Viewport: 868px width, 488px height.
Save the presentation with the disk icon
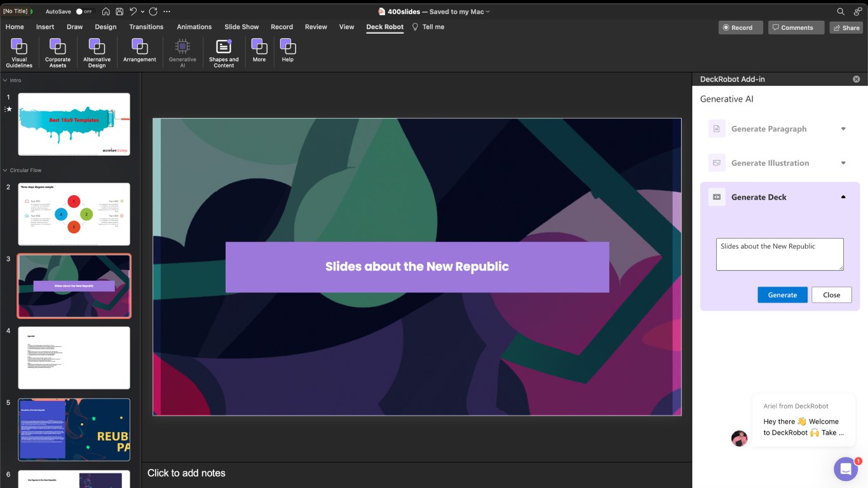(x=119, y=11)
